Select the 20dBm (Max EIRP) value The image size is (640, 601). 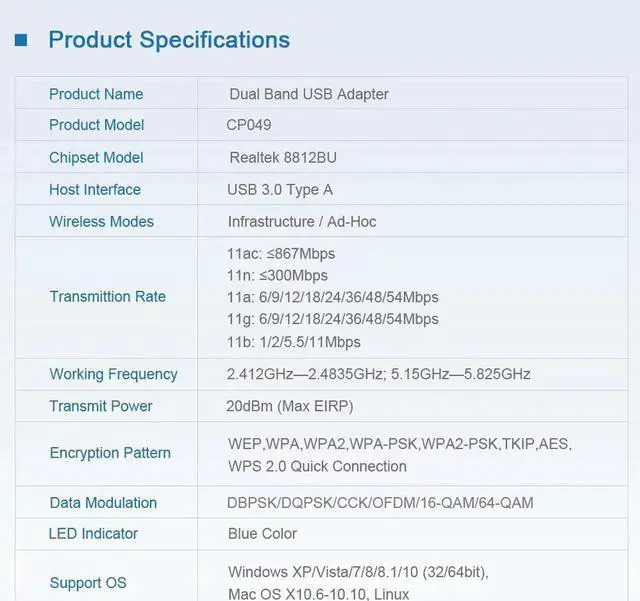pyautogui.click(x=290, y=406)
